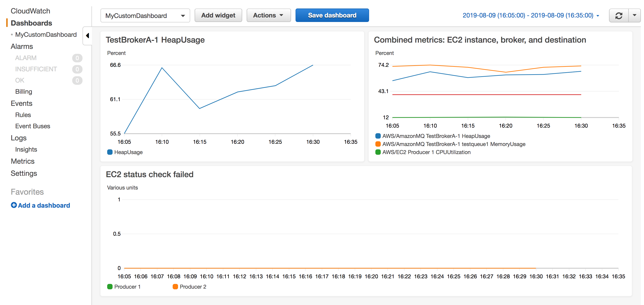Screen dimensions: 644x305
Task: Click the plus icon next to Add a dashboard
Action: pyautogui.click(x=14, y=205)
